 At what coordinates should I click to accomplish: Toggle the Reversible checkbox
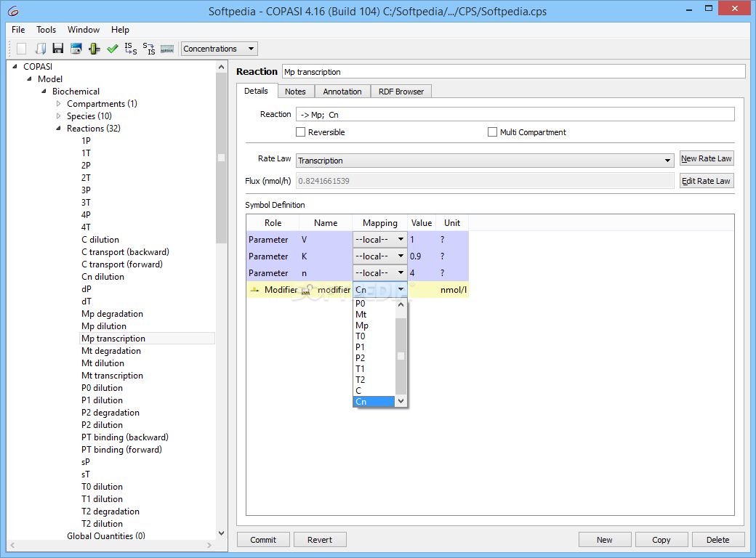[x=300, y=132]
